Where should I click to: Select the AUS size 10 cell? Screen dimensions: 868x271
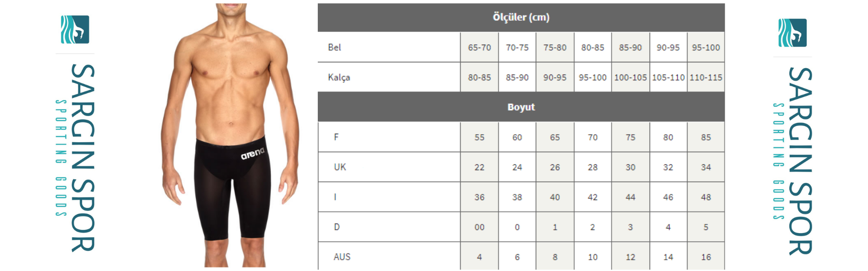(593, 257)
